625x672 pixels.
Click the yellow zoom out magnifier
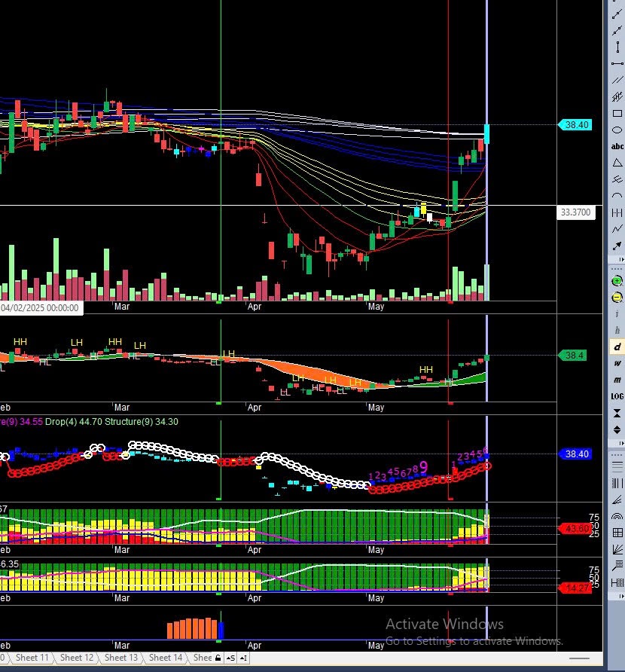[617, 298]
